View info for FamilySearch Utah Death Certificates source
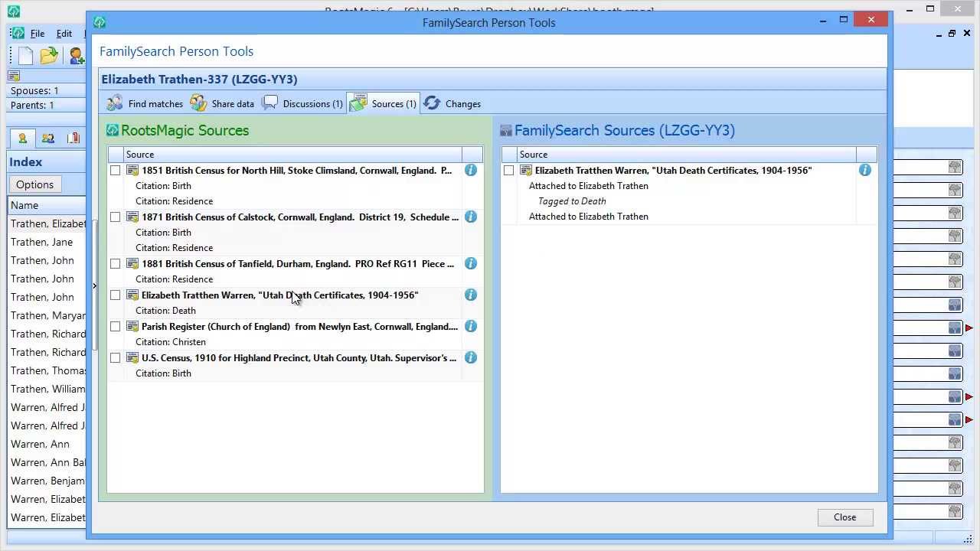The image size is (980, 551). pyautogui.click(x=864, y=170)
